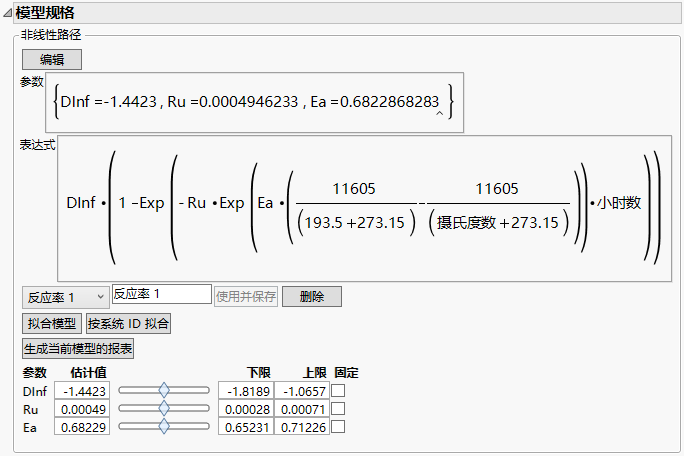Click the DInf upper limit field -1.0657
Viewport: 684px width, 456px height.
[302, 391]
